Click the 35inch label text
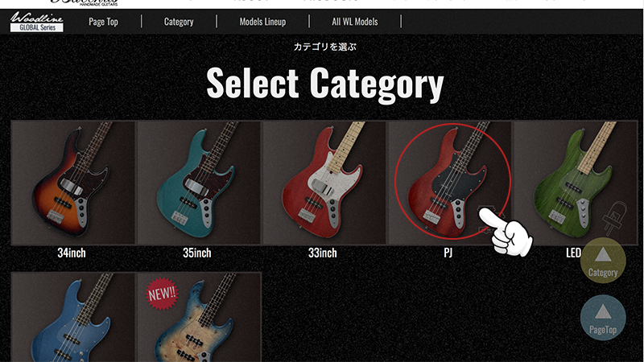 click(197, 253)
